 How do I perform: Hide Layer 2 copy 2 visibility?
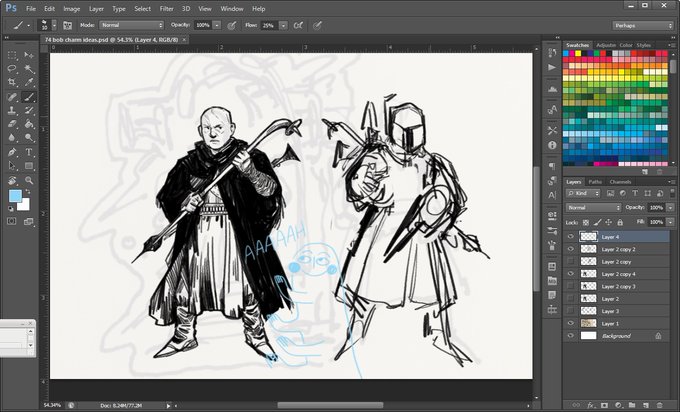point(571,249)
